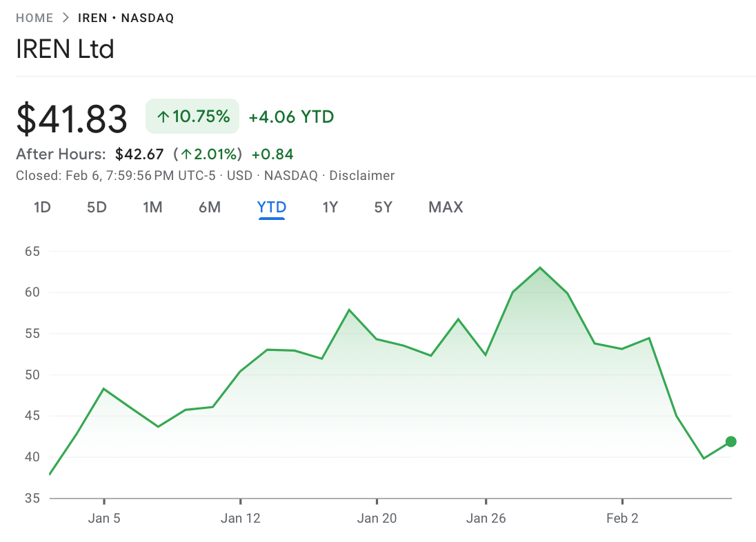Screen dimensions: 756x542
Task: Click the 35 y-axis label
Action: 32,498
